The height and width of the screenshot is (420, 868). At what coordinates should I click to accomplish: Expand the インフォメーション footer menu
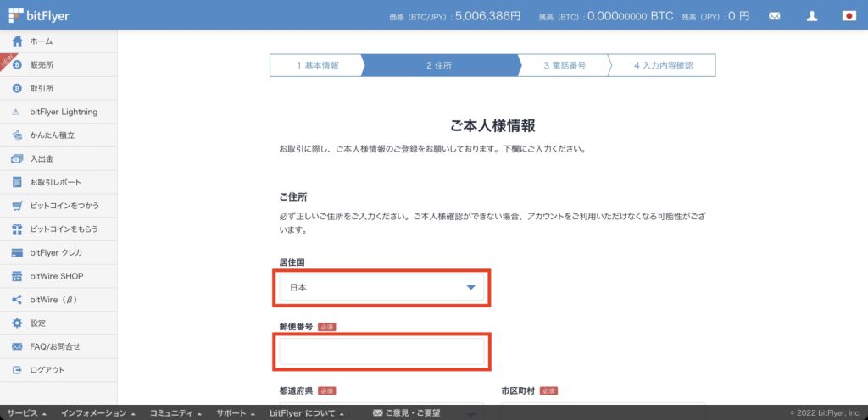coord(98,413)
